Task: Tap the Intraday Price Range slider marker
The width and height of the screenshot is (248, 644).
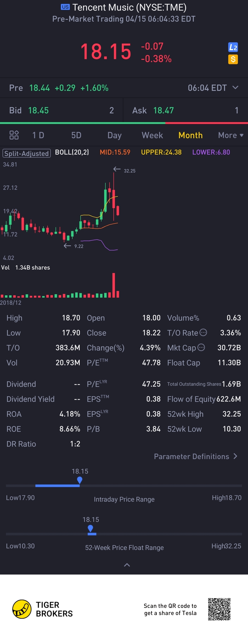Action: [80, 480]
